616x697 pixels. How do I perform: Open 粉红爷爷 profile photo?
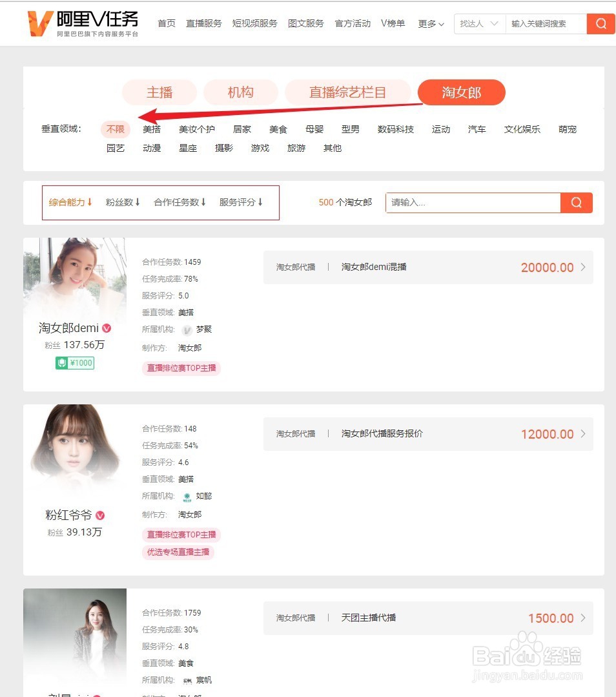[x=75, y=449]
